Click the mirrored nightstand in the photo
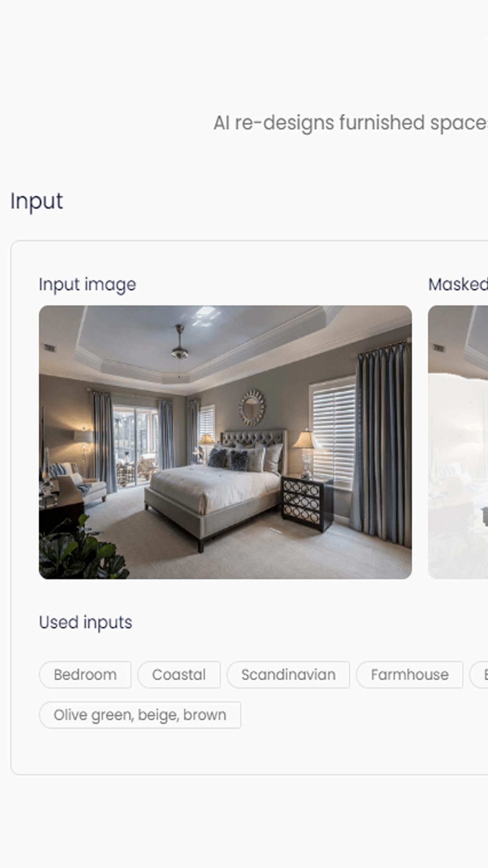488x868 pixels. click(x=306, y=502)
